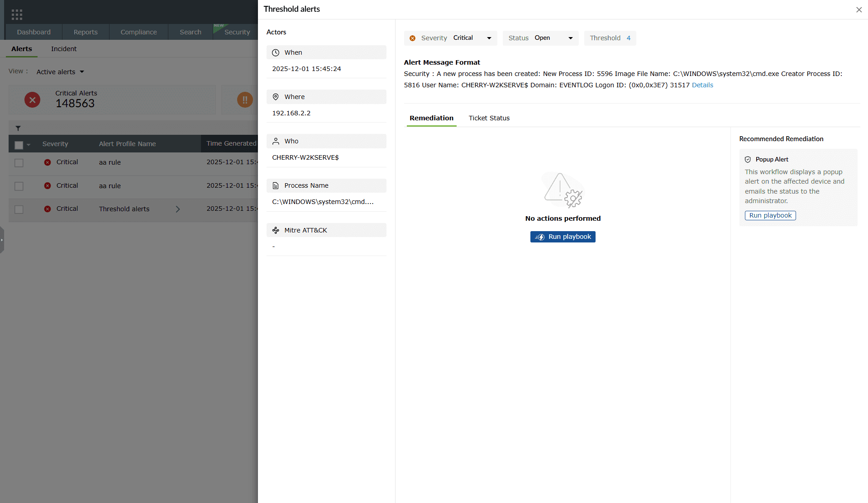Click the first aa rule profile name

point(110,162)
